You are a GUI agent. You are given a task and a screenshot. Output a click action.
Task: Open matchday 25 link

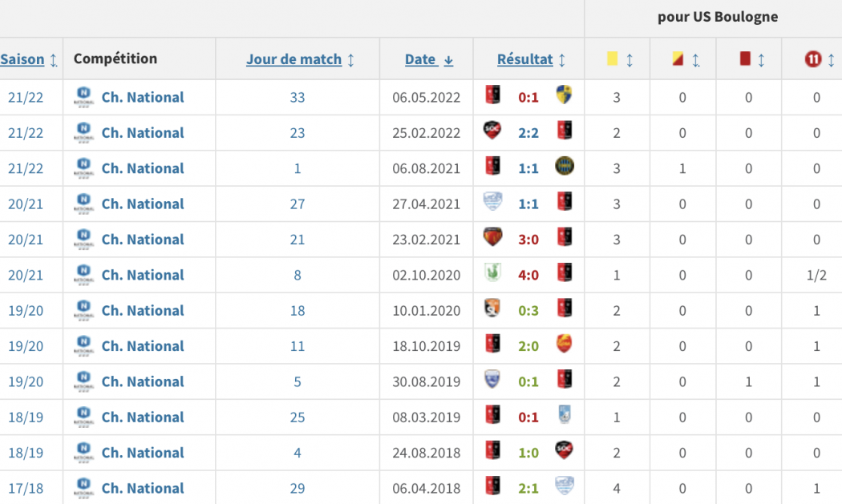[298, 417]
